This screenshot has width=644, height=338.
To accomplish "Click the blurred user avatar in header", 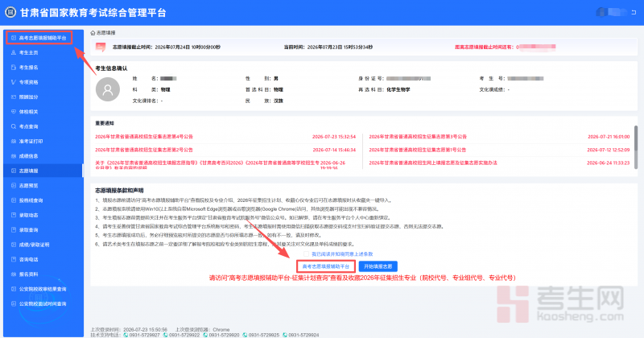I will click(x=602, y=12).
